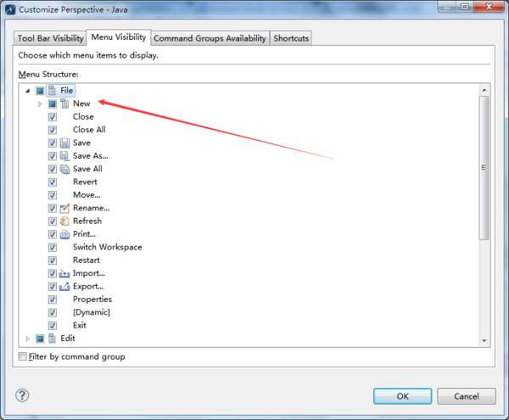This screenshot has height=420, width=509.
Task: Click the Cancel button
Action: click(x=467, y=396)
